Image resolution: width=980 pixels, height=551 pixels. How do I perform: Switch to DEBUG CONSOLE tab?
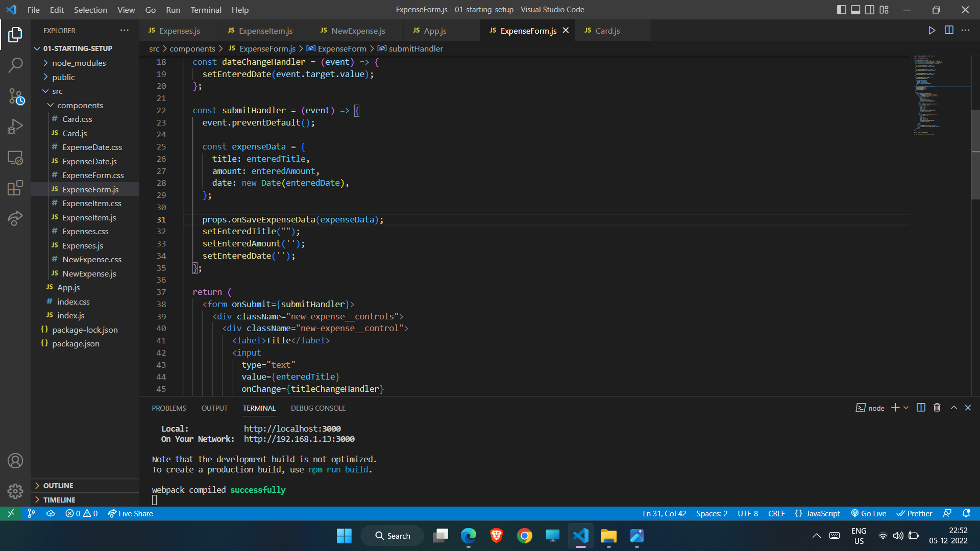318,408
